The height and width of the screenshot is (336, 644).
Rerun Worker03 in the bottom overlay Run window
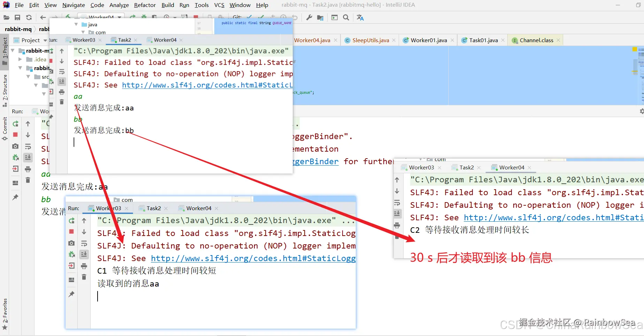pos(71,221)
